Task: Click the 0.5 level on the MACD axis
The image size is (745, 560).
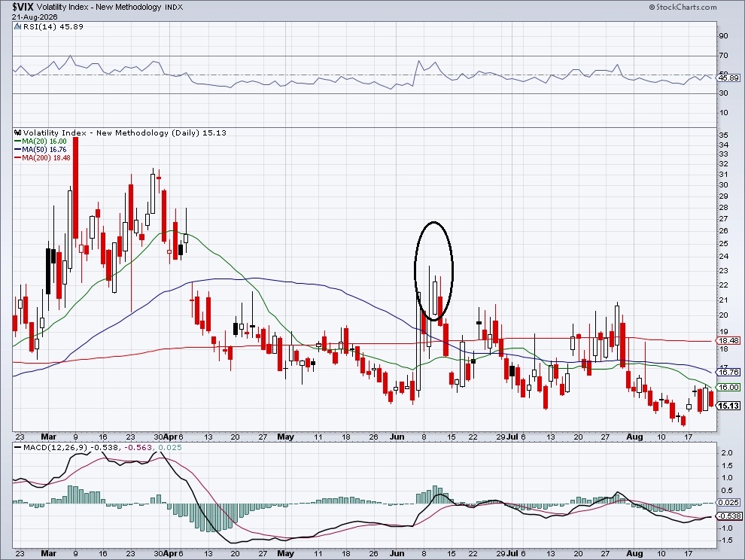Action: (726, 491)
